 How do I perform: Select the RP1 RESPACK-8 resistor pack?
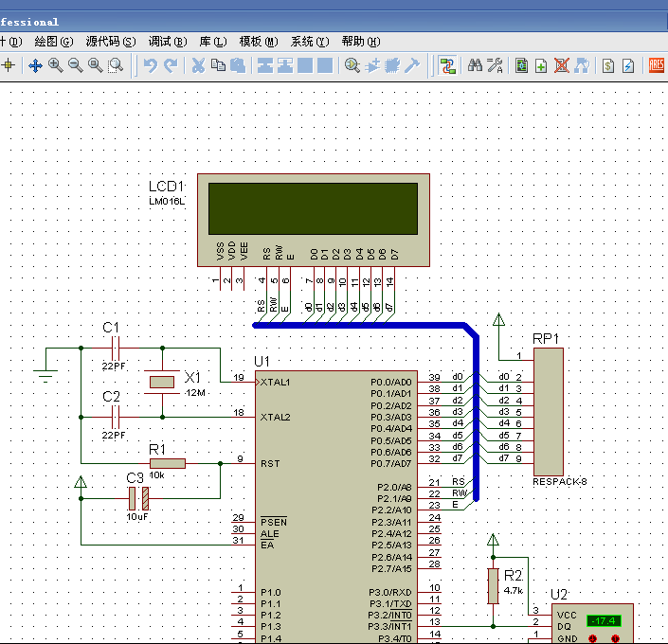click(x=549, y=412)
